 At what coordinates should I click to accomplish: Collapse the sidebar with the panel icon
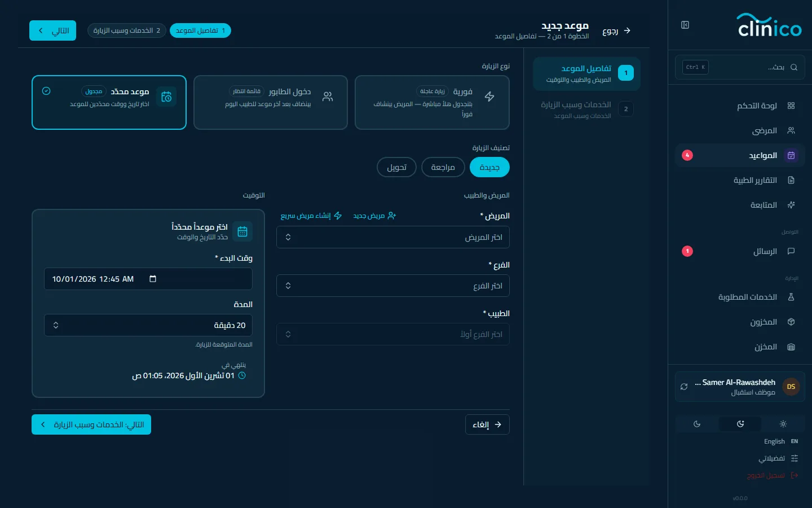click(x=685, y=25)
